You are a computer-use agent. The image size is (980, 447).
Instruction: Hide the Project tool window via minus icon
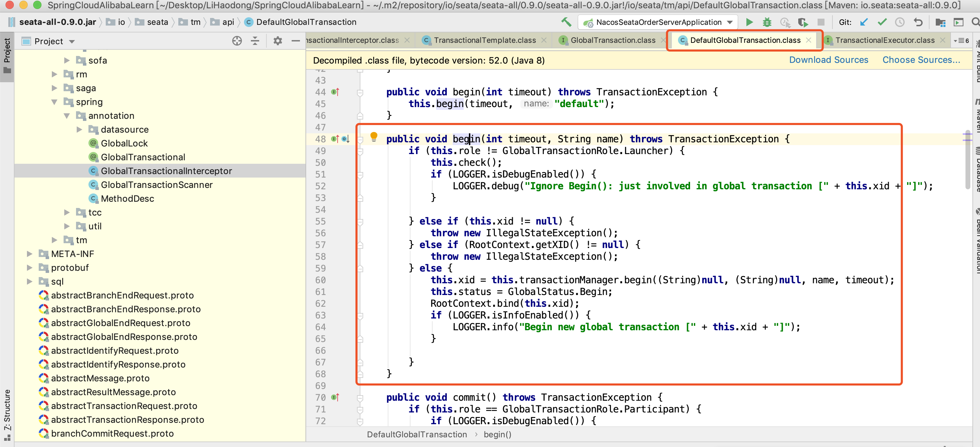(295, 41)
